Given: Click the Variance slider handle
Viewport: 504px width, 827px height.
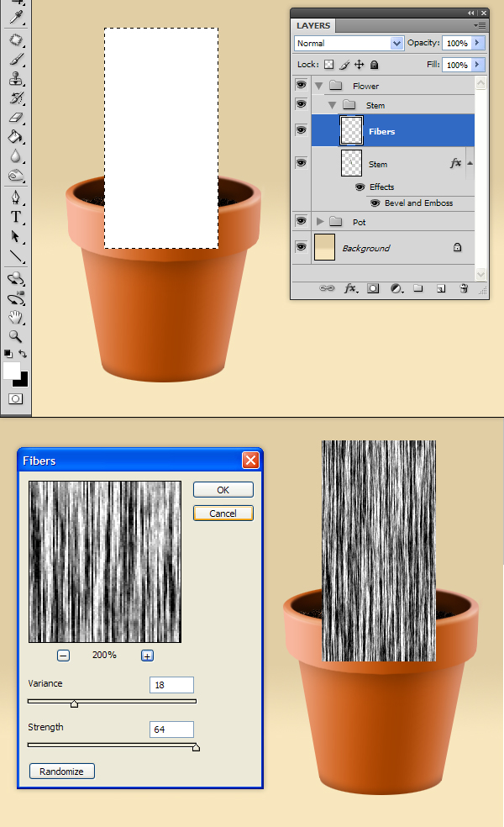Looking at the screenshot, I should tap(74, 703).
